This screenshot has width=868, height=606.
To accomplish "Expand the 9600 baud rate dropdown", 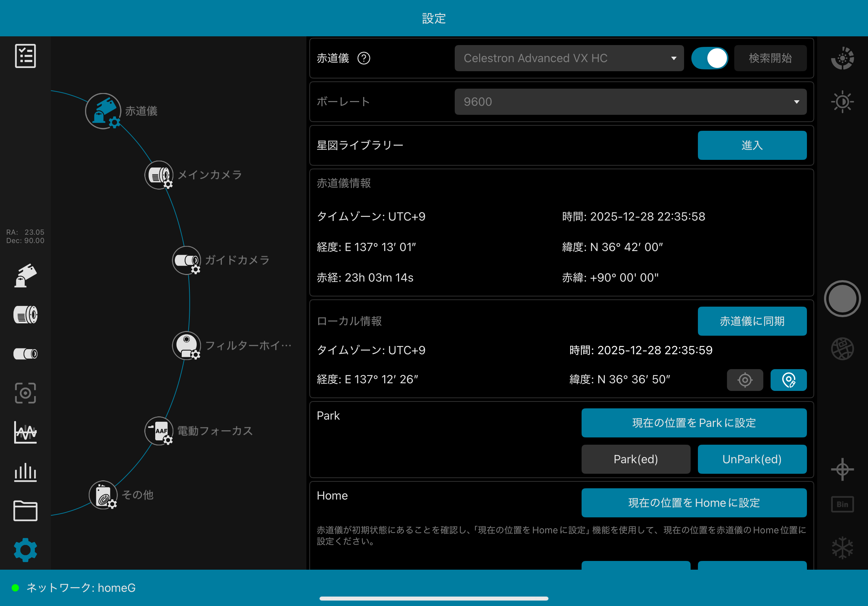I will 630,102.
